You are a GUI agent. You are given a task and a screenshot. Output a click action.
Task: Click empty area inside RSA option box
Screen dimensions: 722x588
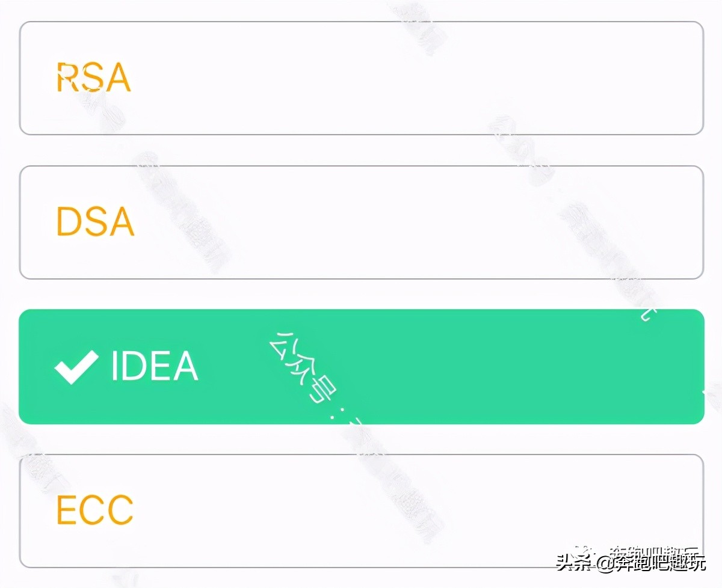[421, 78]
